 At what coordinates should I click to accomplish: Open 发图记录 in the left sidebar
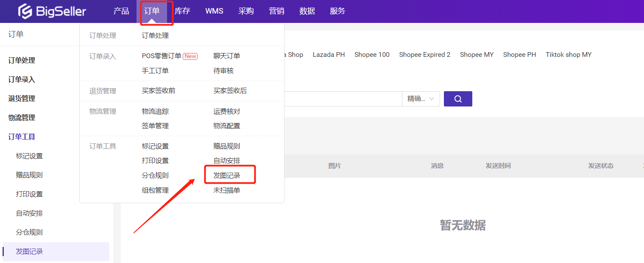(x=29, y=252)
